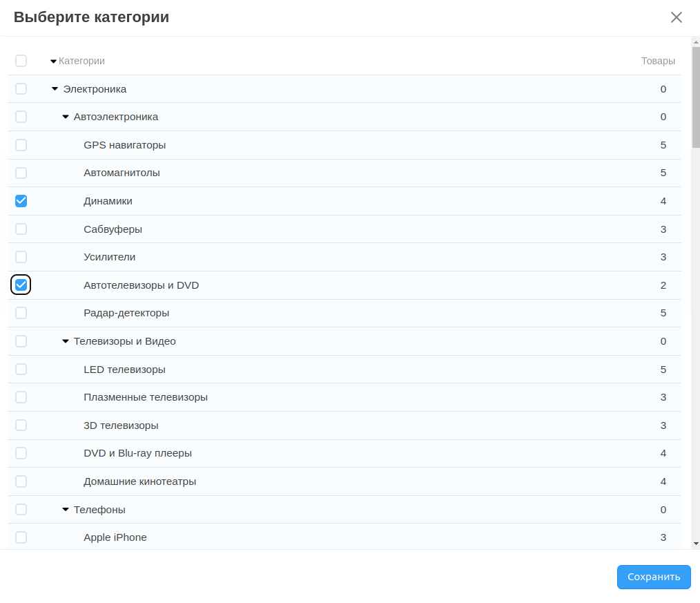The width and height of the screenshot is (700, 603).
Task: Uncheck Автотелевизоры и DVD checkbox
Action: (x=21, y=285)
